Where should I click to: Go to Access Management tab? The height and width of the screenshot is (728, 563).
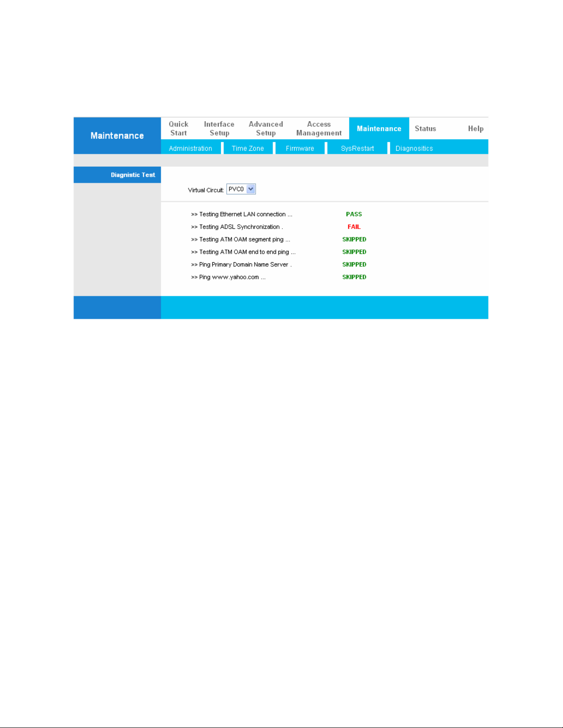click(x=319, y=129)
